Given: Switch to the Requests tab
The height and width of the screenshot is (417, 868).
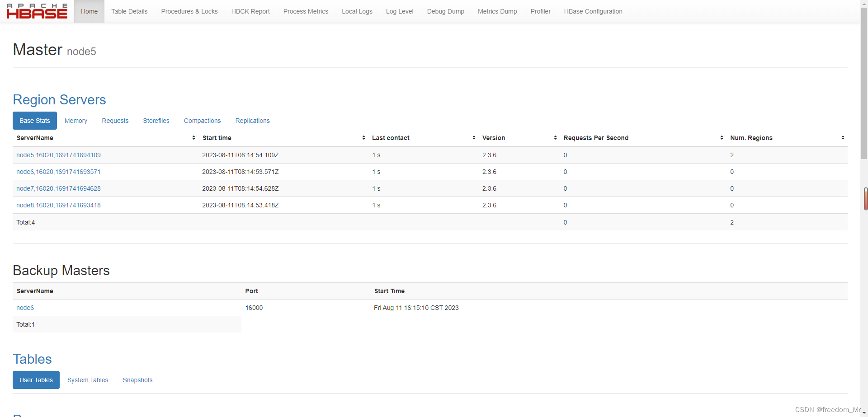Looking at the screenshot, I should [x=115, y=121].
